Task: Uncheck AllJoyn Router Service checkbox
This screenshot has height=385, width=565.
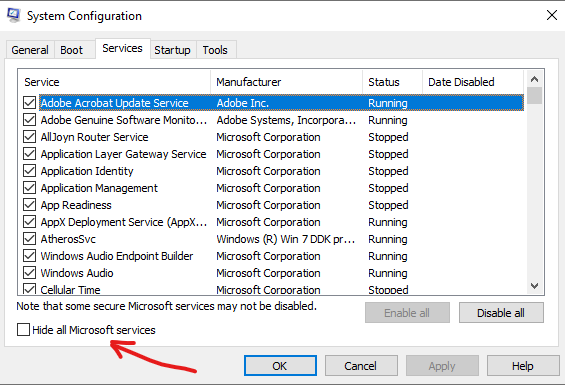Action: (x=29, y=137)
